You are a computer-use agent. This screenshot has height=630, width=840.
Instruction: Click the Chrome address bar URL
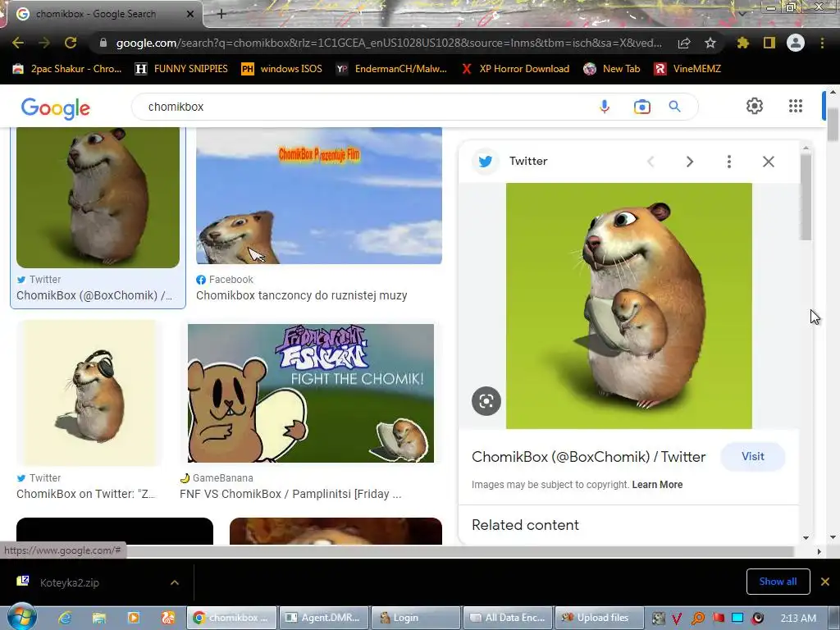[388, 43]
